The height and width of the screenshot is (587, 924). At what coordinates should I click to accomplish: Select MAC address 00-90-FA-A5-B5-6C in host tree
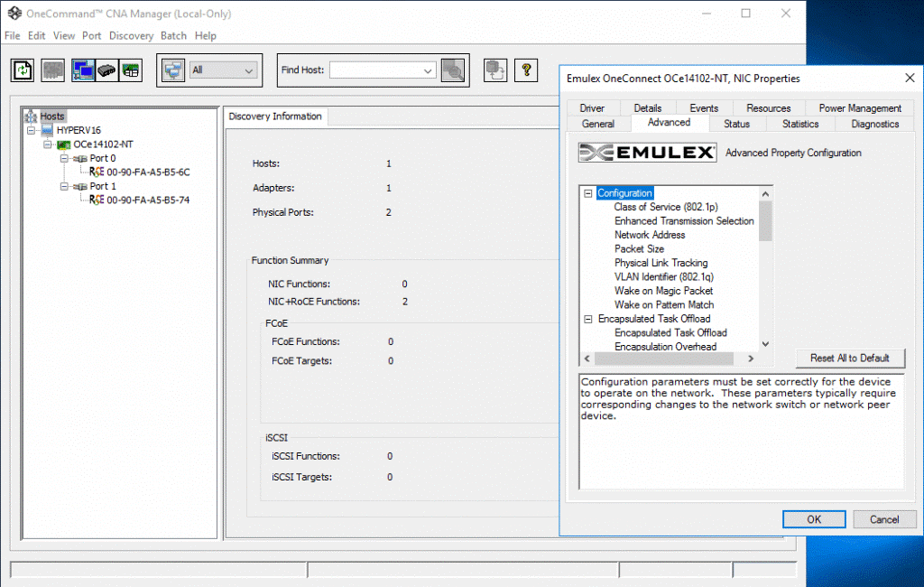[148, 172]
